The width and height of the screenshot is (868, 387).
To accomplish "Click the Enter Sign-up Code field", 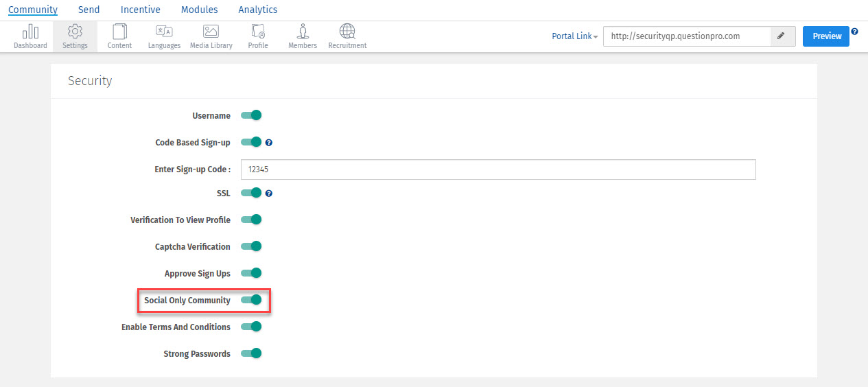I will [498, 169].
